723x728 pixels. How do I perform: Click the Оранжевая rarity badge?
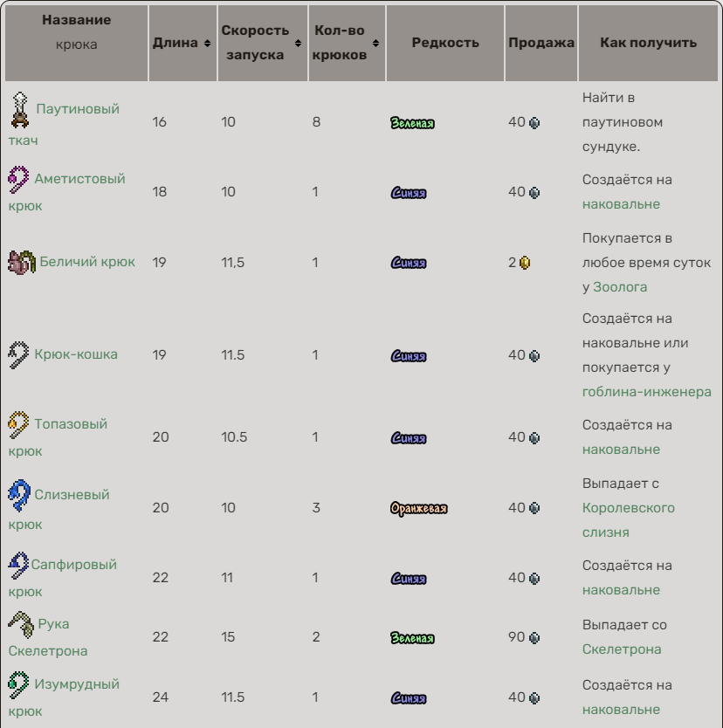point(418,508)
